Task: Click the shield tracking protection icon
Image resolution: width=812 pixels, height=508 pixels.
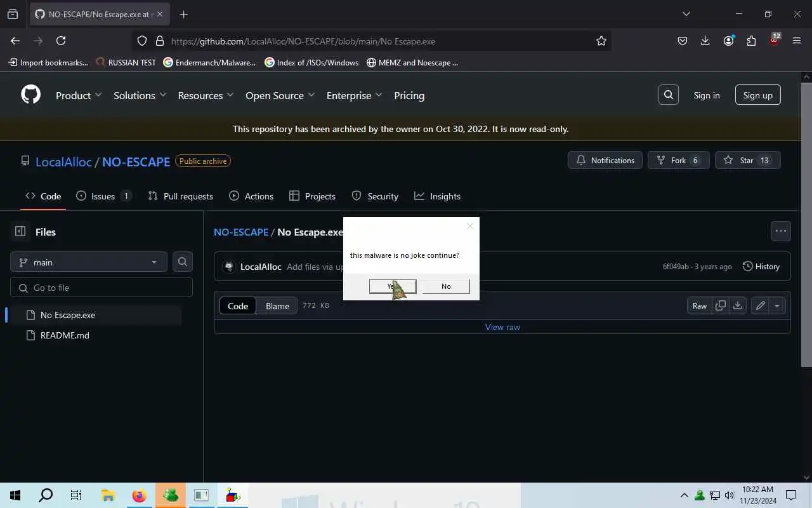Action: [142, 41]
